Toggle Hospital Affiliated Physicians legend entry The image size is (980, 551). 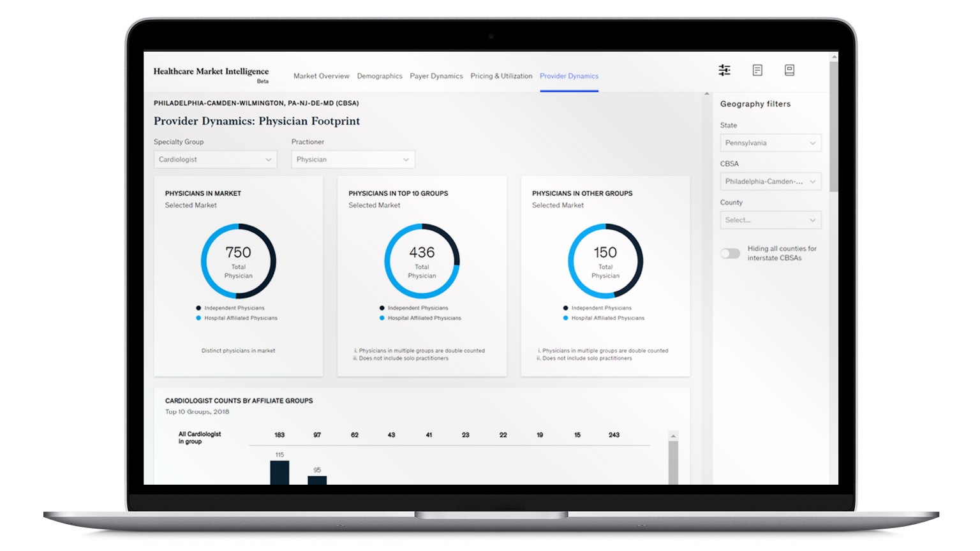click(239, 318)
